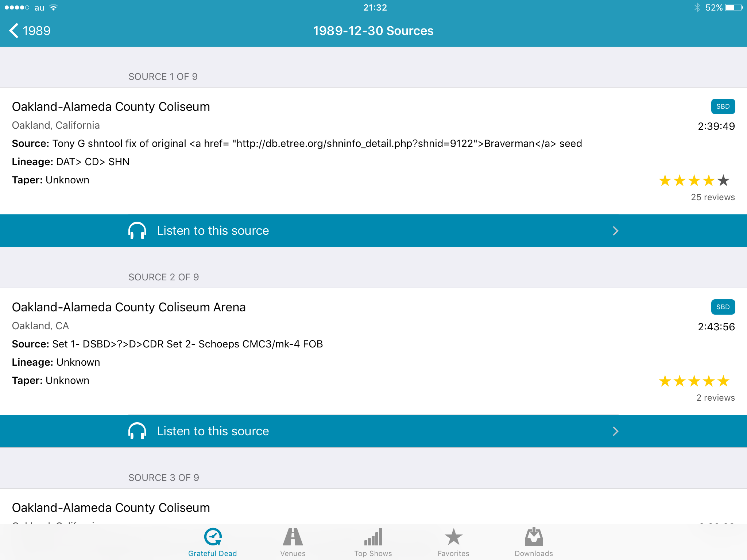Tap the 21:32 clock
Viewport: 747px width, 560px height.
[375, 8]
